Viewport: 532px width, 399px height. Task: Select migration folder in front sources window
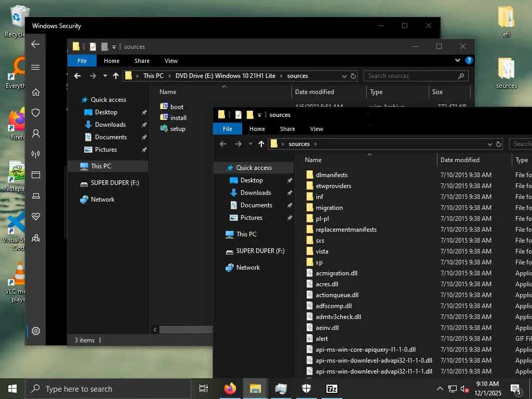(x=324, y=208)
